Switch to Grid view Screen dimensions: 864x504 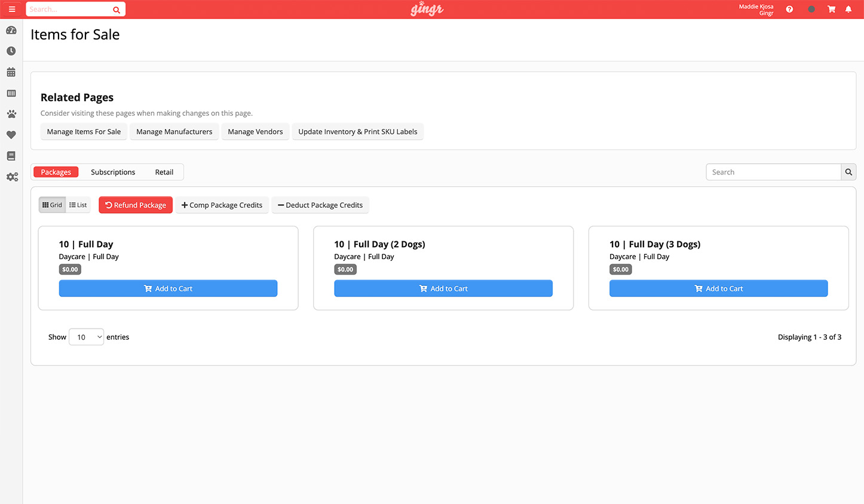point(53,205)
